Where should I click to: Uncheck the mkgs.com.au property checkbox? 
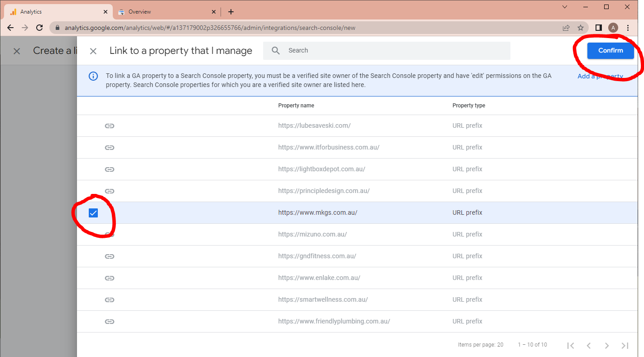tap(93, 213)
